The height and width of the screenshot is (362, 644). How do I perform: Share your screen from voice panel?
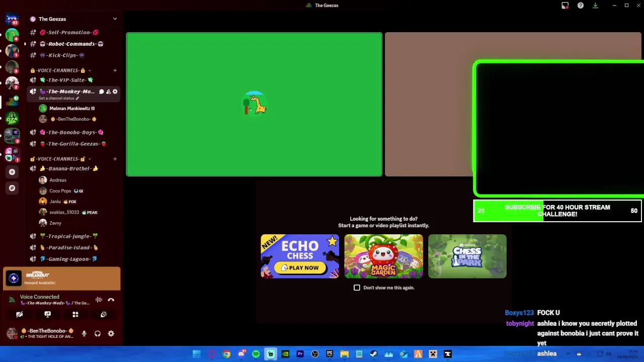pos(47,314)
